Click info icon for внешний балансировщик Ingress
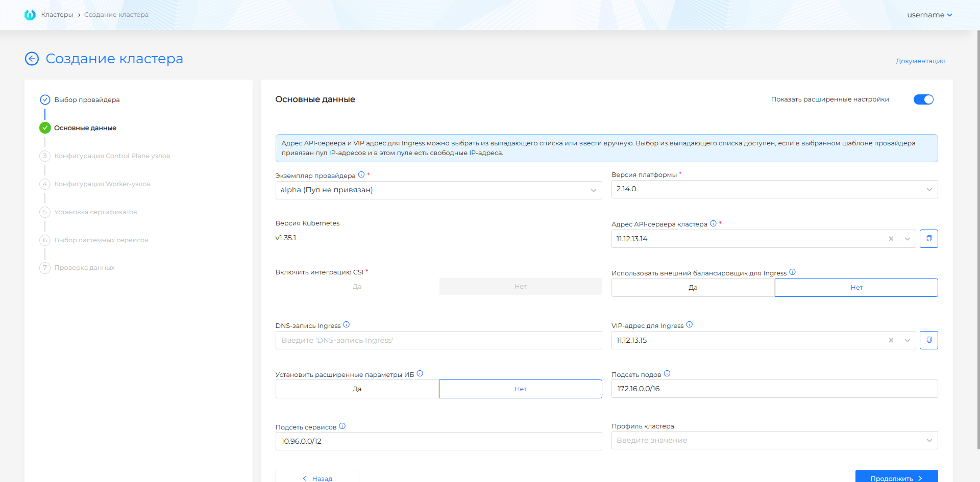This screenshot has width=980, height=482. pyautogui.click(x=792, y=272)
